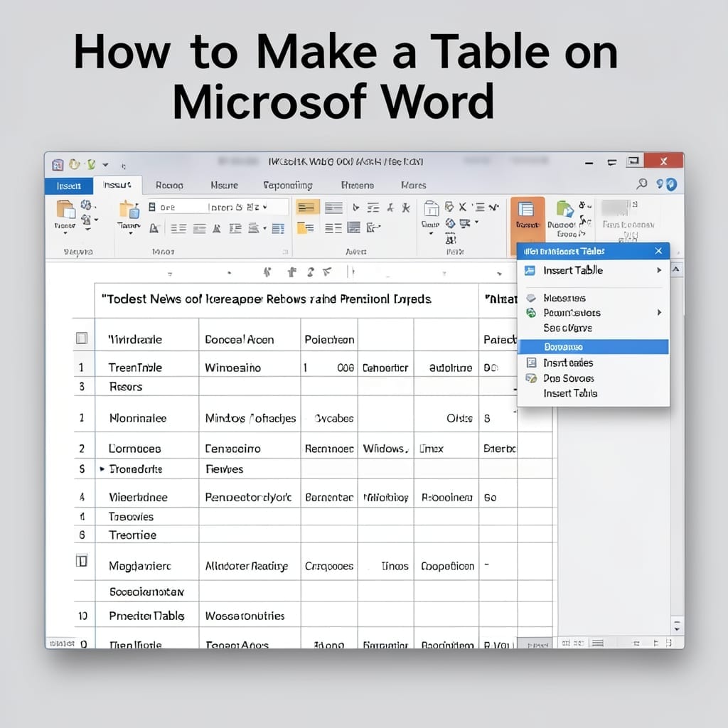Click the X icon in the ribbon's fourth group

point(462,207)
